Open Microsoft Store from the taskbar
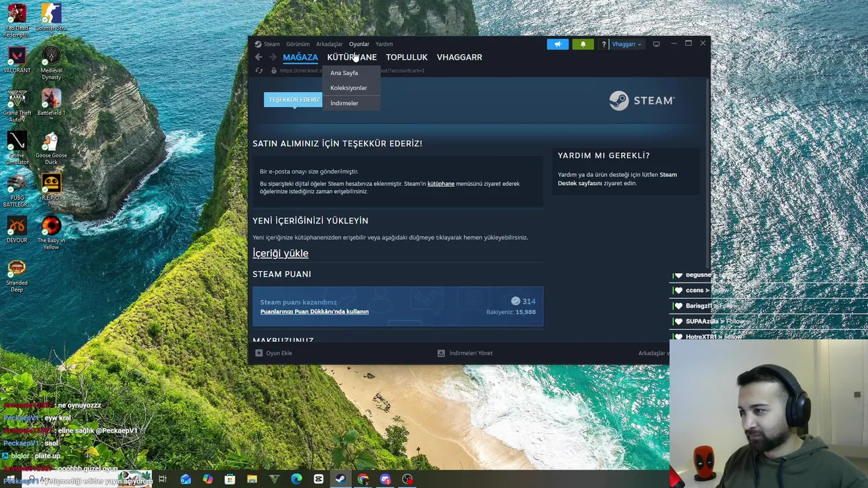The height and width of the screenshot is (488, 868). tap(230, 479)
